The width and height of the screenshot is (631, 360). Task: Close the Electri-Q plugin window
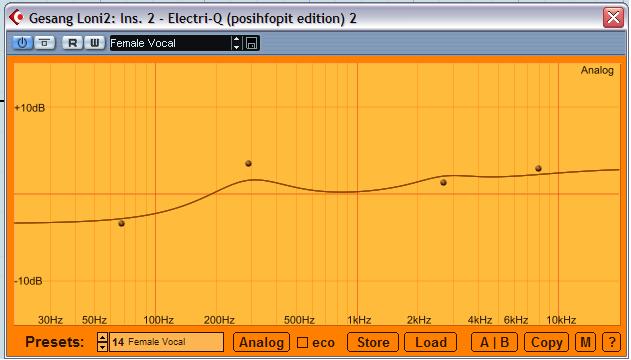tap(613, 18)
